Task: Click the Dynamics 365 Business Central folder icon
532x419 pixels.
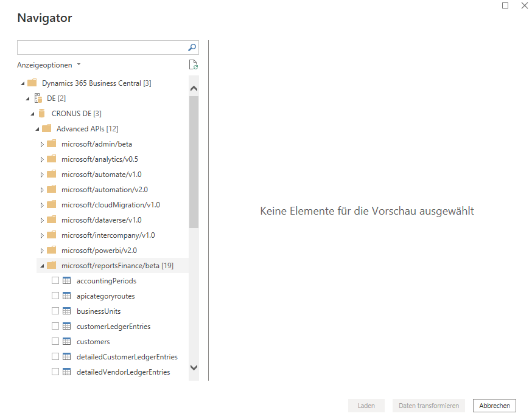Action: [x=32, y=83]
